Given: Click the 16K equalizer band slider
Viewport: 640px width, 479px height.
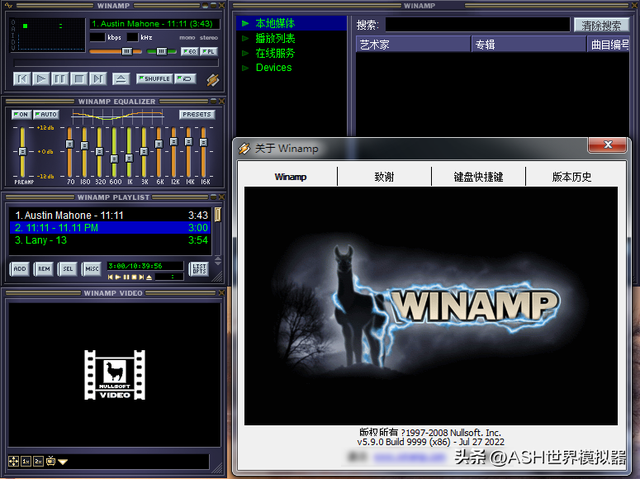Looking at the screenshot, I should click(x=203, y=152).
